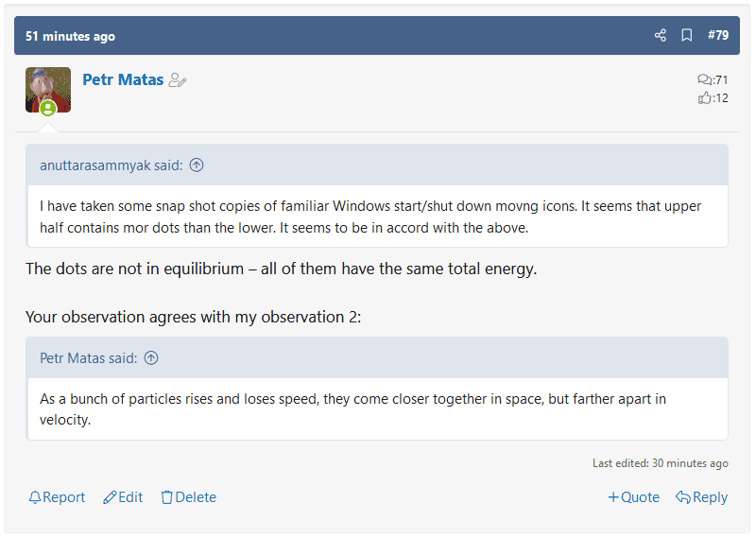Viewport: 756px width, 538px height.
Task: Click the 'anuttarasammyak said:' quote header link
Action: pyautogui.click(x=111, y=165)
